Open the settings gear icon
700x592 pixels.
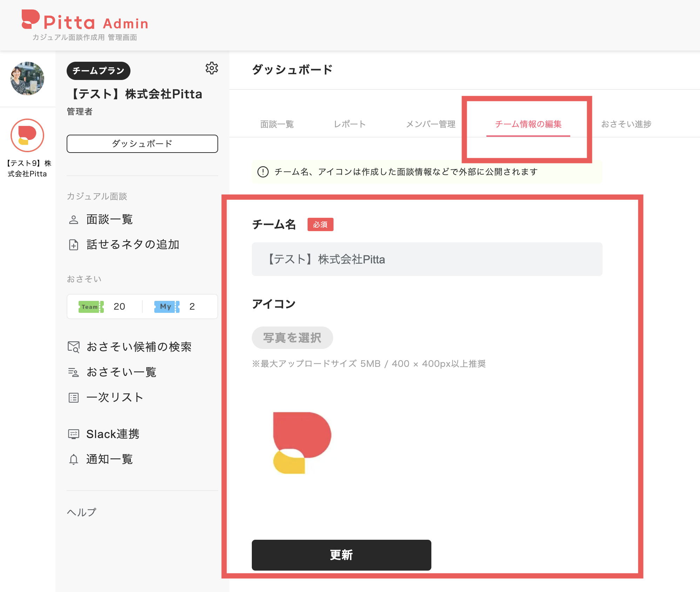(212, 68)
